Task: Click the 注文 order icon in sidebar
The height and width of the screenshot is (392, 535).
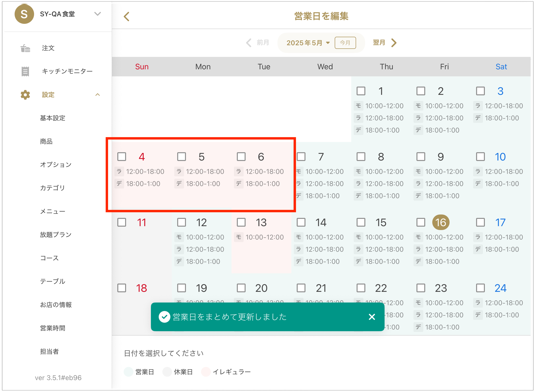Action: click(x=25, y=48)
